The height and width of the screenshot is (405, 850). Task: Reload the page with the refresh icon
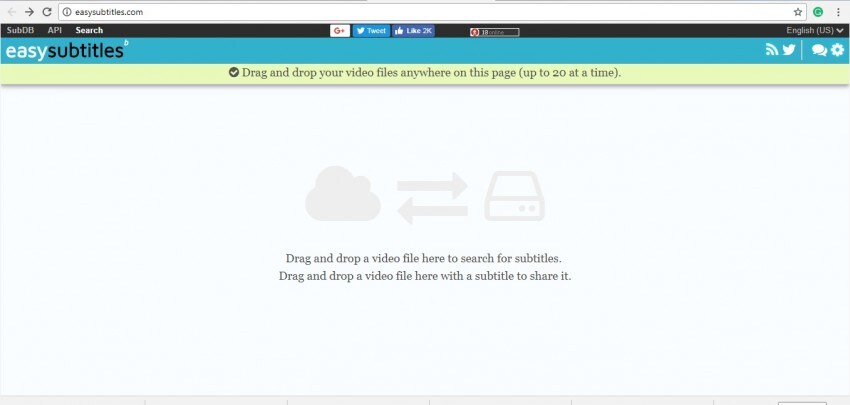point(46,12)
